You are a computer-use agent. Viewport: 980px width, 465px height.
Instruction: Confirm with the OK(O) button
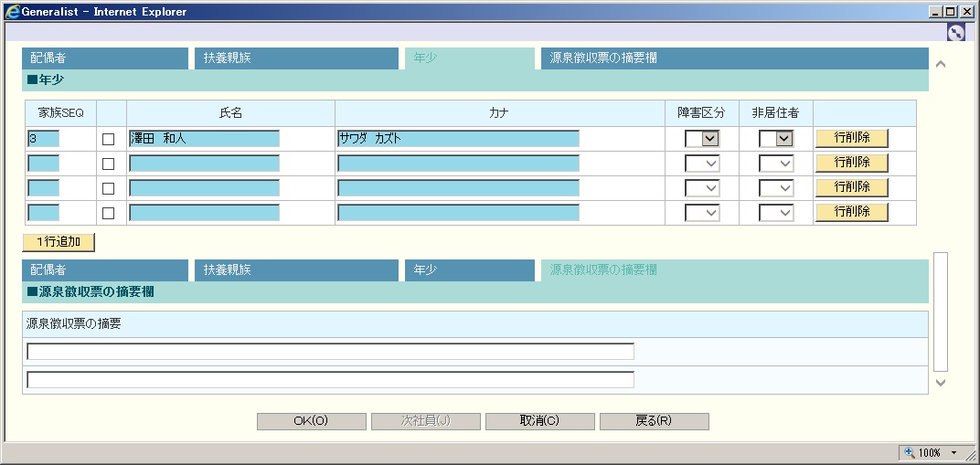[311, 421]
